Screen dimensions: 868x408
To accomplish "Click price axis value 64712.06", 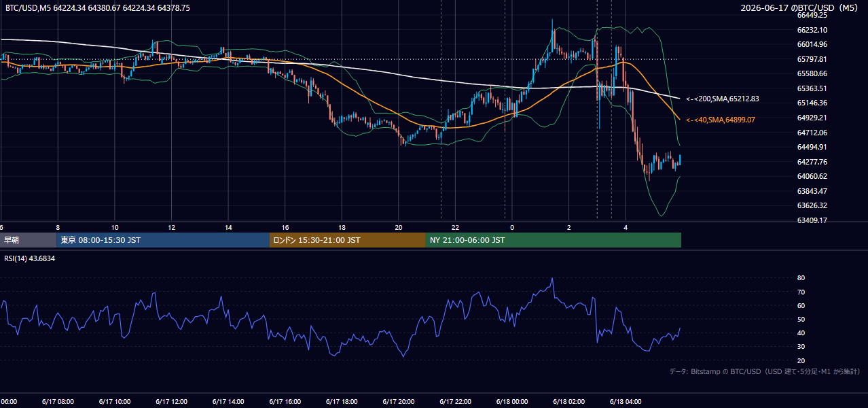I will tap(812, 133).
